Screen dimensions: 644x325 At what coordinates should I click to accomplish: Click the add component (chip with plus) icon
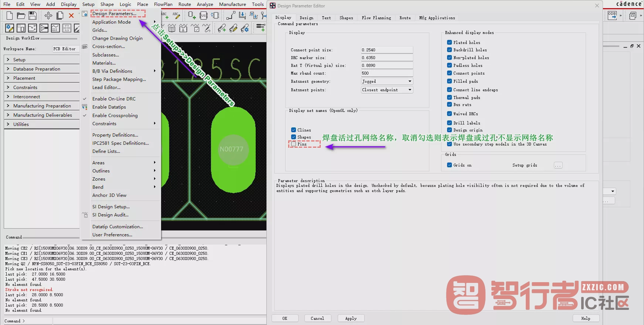click(x=192, y=16)
